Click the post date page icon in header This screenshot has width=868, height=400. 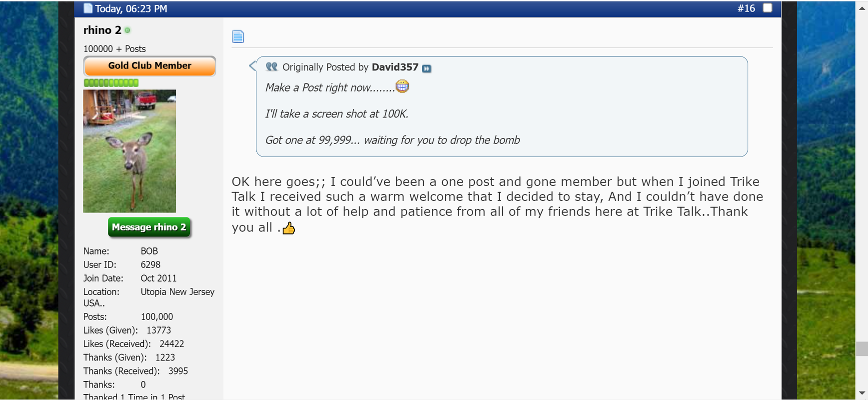tap(88, 8)
